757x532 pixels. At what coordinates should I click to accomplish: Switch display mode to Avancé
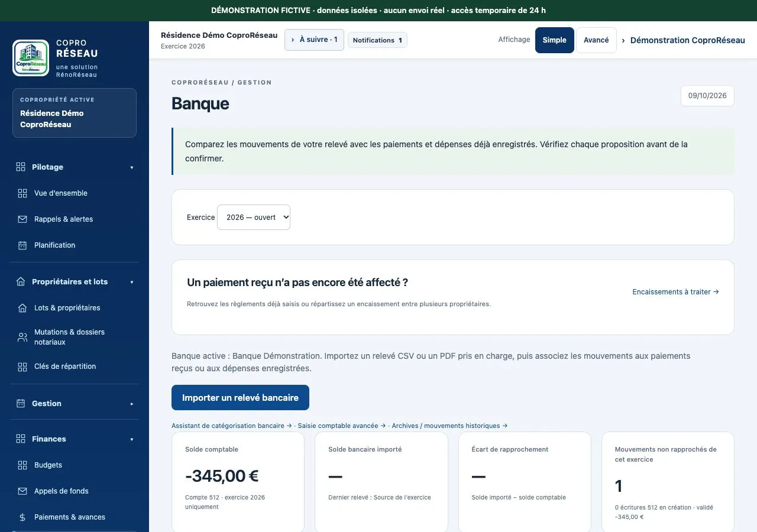click(596, 40)
